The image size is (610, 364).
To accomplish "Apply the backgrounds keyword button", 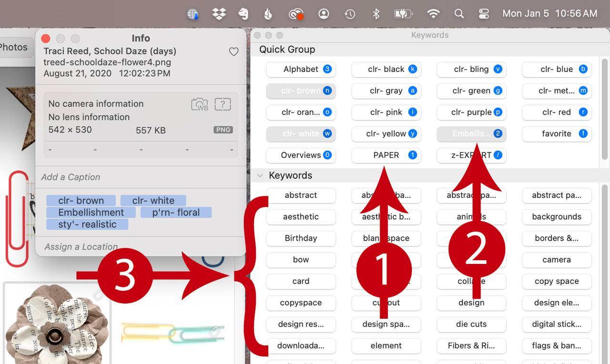I will click(x=556, y=217).
